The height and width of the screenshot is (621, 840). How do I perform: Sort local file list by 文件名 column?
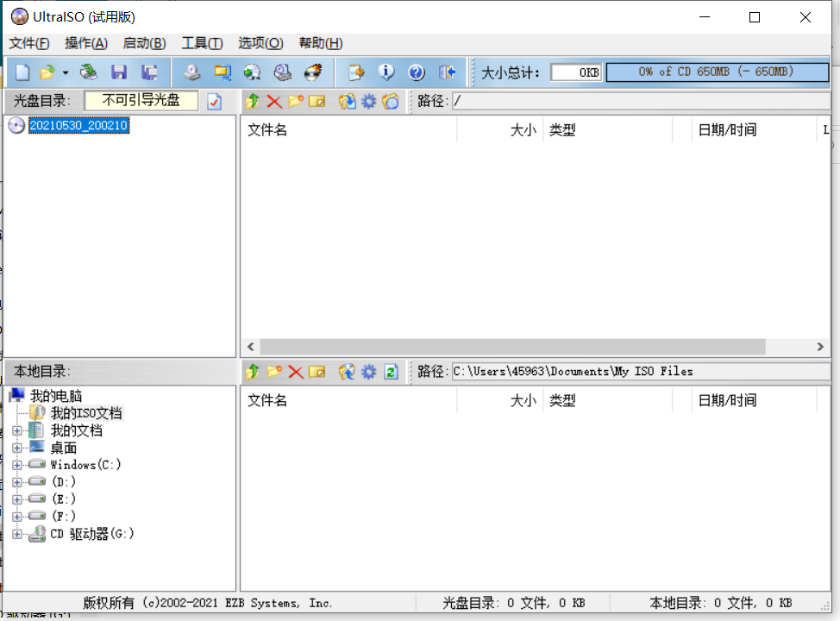[x=348, y=400]
